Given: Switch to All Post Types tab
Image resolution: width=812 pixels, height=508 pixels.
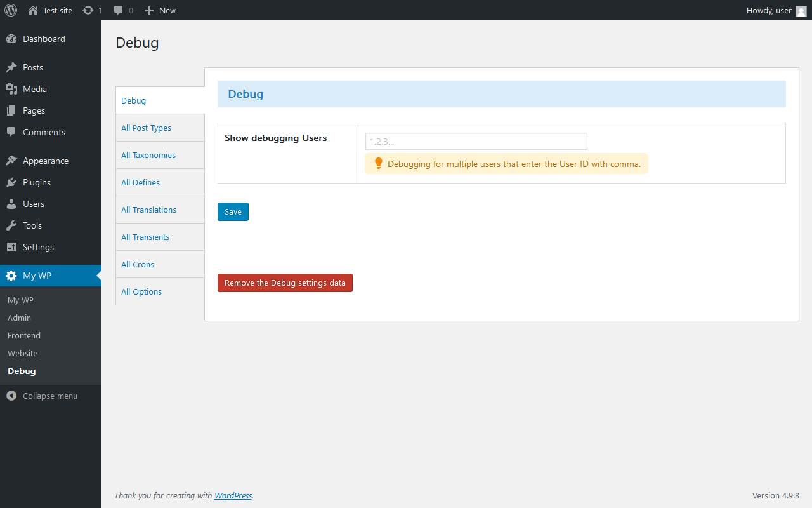Looking at the screenshot, I should pos(160,128).
